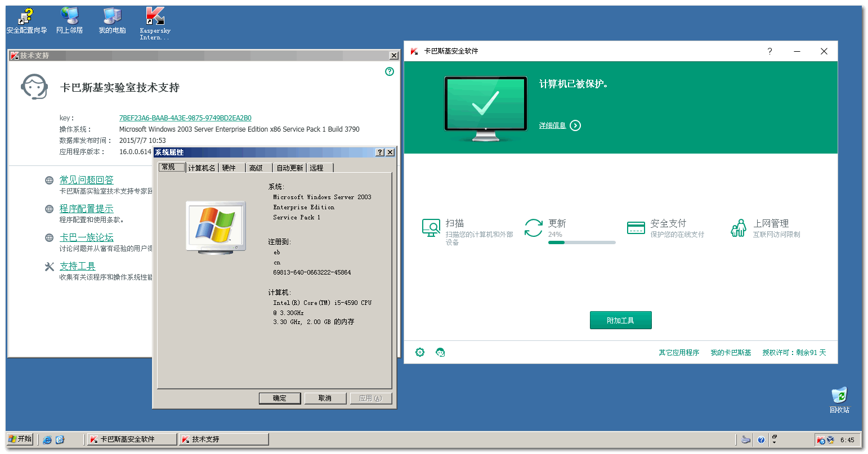This screenshot has height=454, width=868.
Task: Click the 安全支付 label
Action: pos(668,223)
